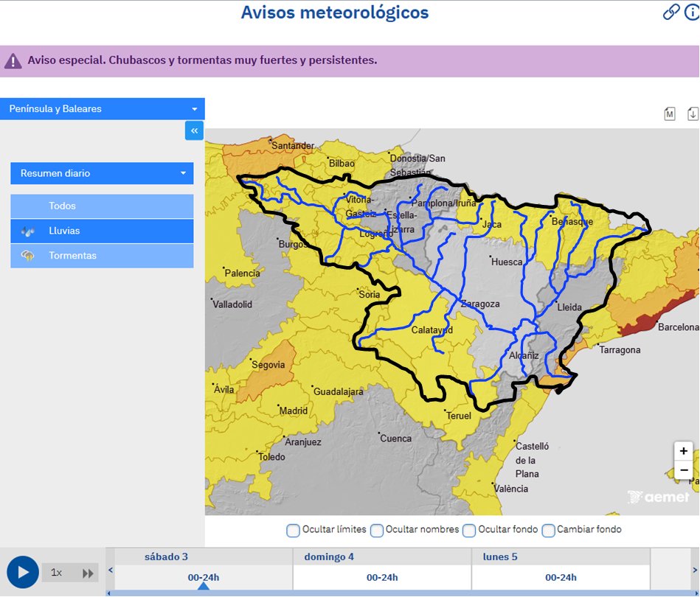Enable the Cambiar fondo checkbox
700x597 pixels.
tap(548, 531)
